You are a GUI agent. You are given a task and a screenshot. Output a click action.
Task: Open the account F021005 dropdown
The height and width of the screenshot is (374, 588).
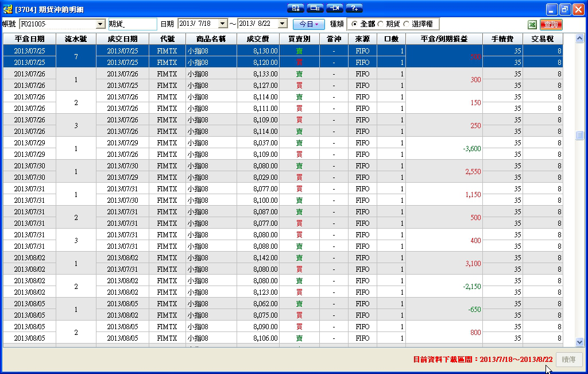100,24
